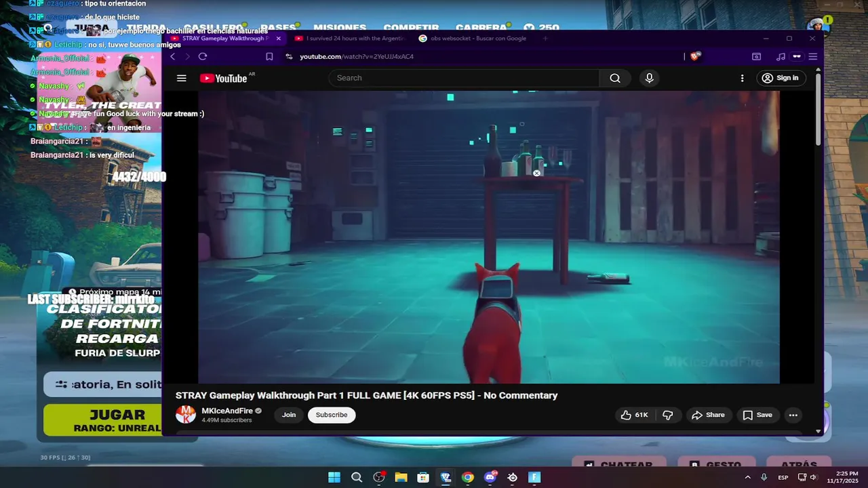868x488 pixels.
Task: Open Brave browser taskbar icon
Action: (446, 477)
